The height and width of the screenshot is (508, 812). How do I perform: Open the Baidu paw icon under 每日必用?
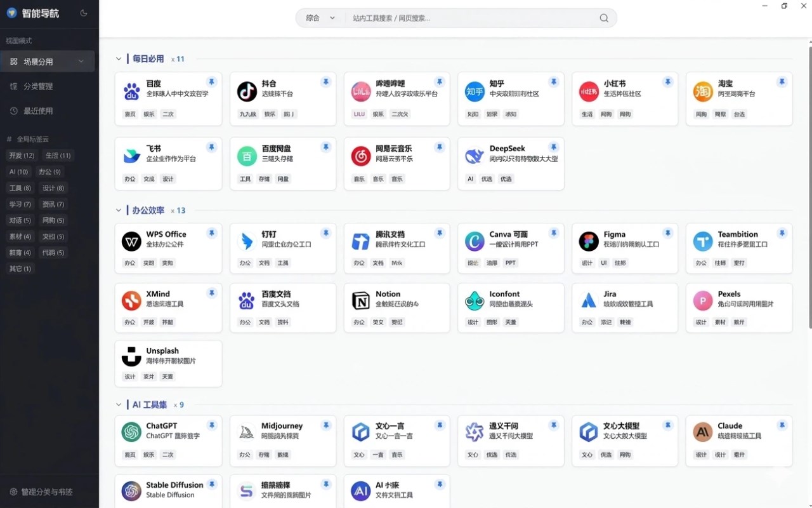(131, 91)
